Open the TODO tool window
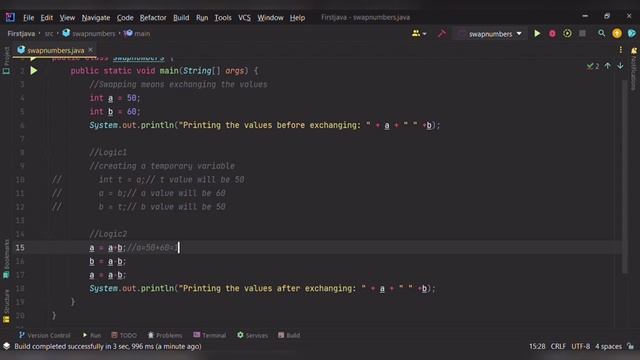640x360 pixels. pyautogui.click(x=124, y=335)
